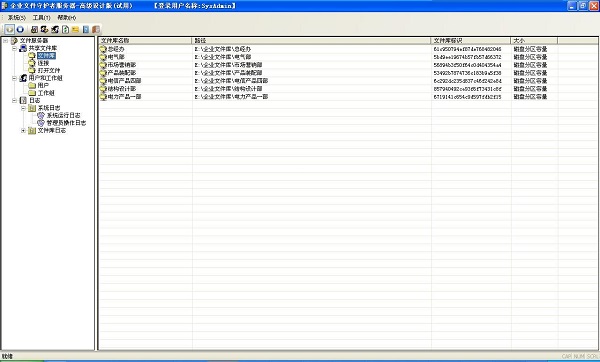The image size is (600, 362).
Task: Click path E:\企业文件库\结构设计部
Action: pos(228,89)
